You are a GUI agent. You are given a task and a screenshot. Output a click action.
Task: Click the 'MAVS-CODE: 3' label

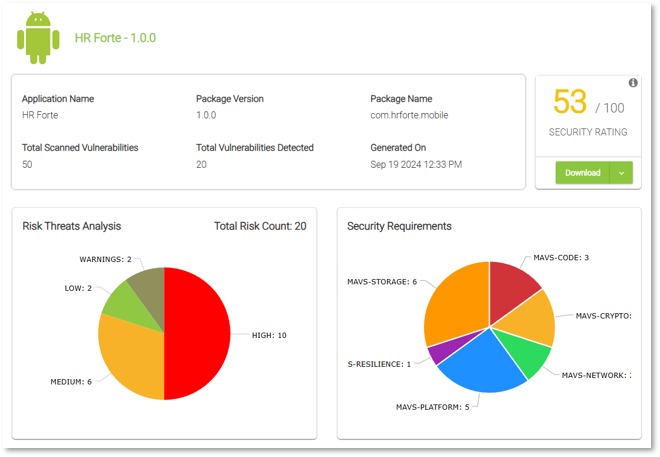pos(561,258)
